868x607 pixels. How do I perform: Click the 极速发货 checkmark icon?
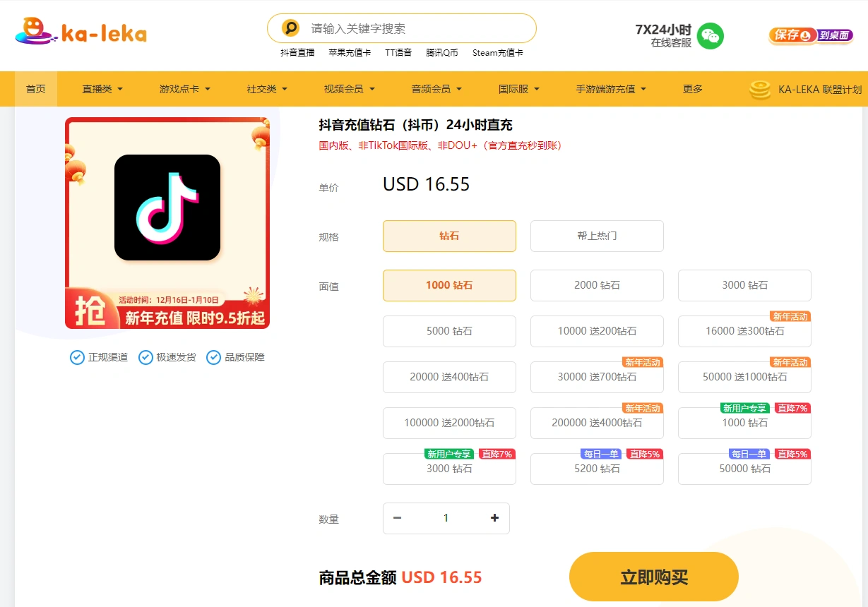pyautogui.click(x=145, y=357)
